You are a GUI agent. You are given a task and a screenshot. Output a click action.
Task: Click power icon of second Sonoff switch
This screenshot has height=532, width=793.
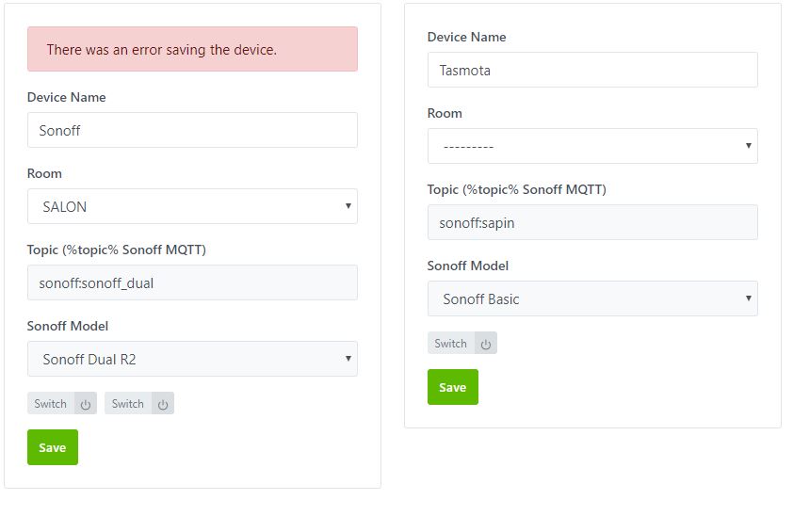click(163, 404)
